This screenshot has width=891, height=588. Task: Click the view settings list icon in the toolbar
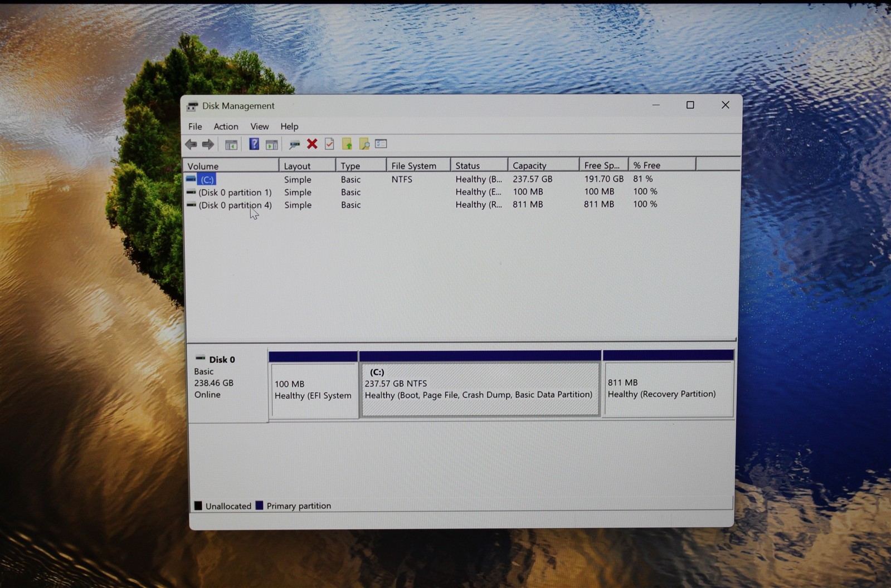click(x=381, y=144)
